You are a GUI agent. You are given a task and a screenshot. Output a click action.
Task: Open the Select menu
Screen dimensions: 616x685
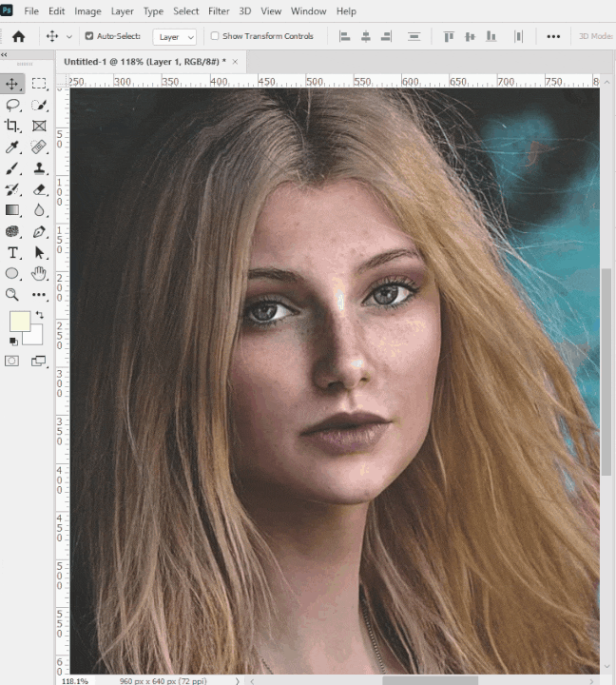186,11
